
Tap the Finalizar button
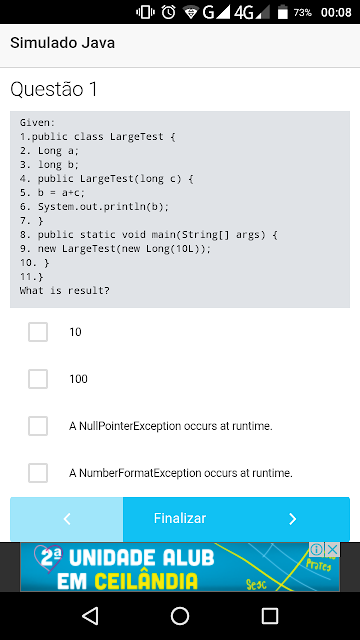(x=180, y=518)
